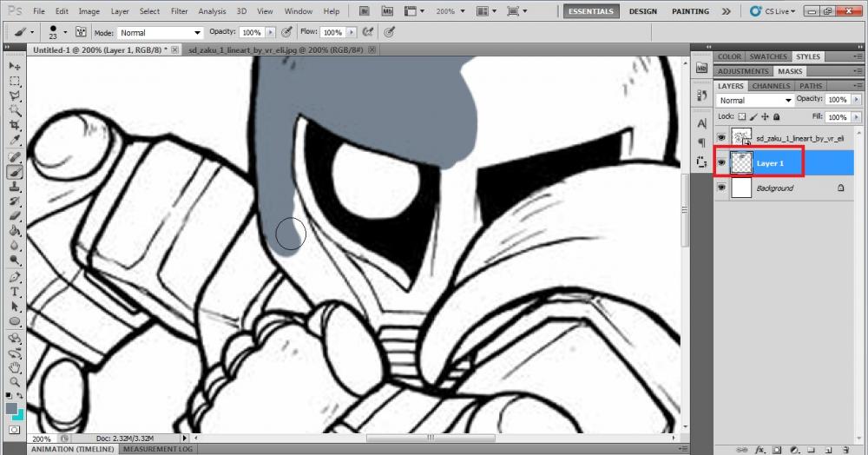The image size is (868, 455).
Task: Select the Hand tool
Action: pyautogui.click(x=15, y=367)
